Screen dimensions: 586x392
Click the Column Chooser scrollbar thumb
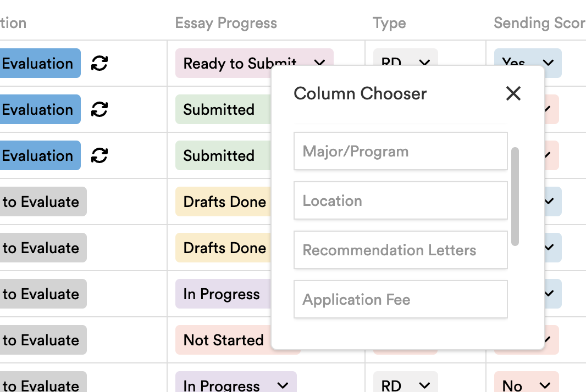(x=515, y=197)
